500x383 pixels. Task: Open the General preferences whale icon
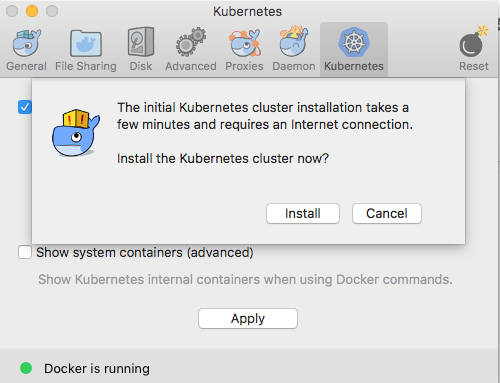pos(27,43)
